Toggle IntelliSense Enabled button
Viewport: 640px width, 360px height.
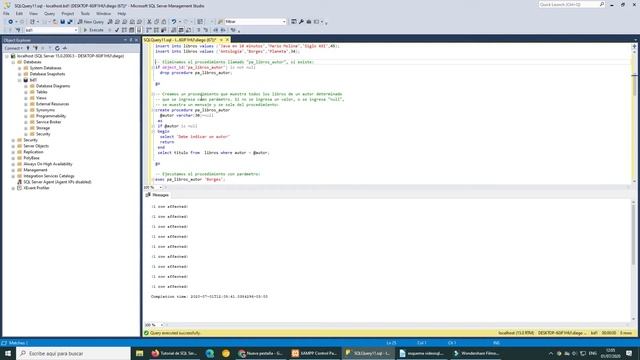[x=139, y=30]
